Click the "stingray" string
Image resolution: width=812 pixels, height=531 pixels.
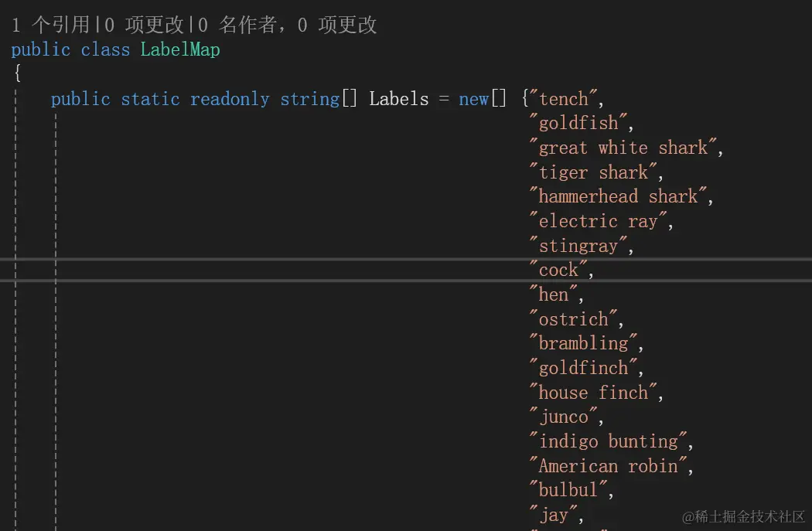pos(578,245)
